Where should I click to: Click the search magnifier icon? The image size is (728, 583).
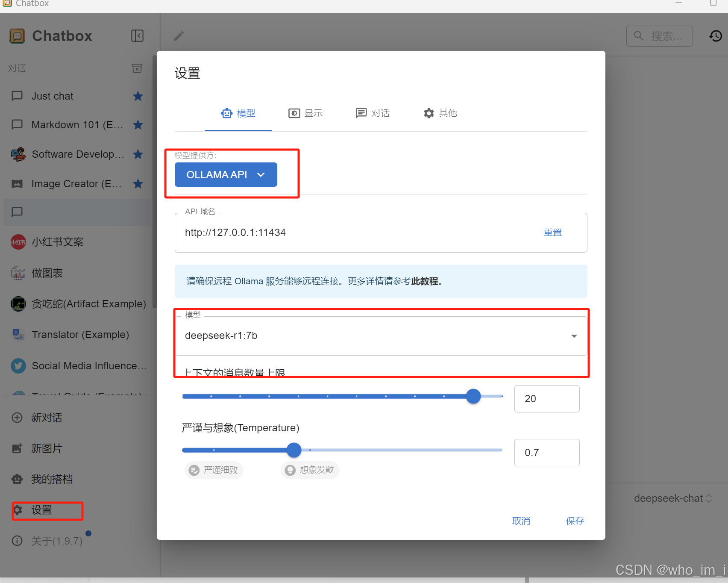(639, 36)
